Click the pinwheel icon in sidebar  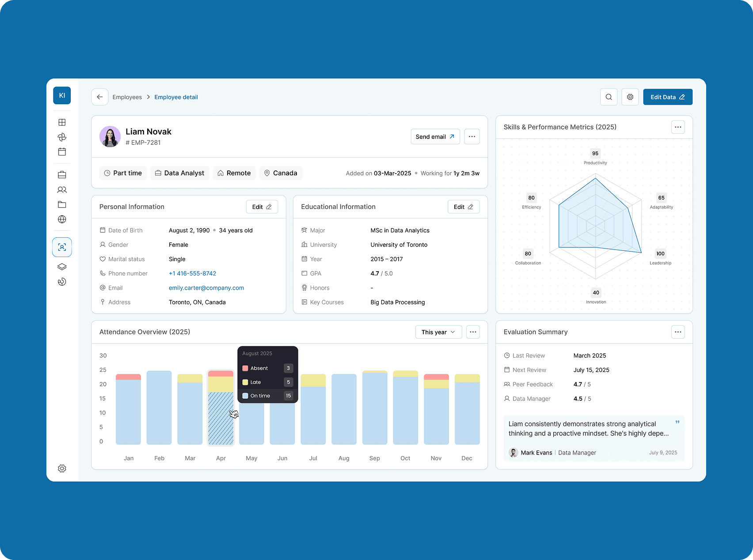click(x=62, y=137)
